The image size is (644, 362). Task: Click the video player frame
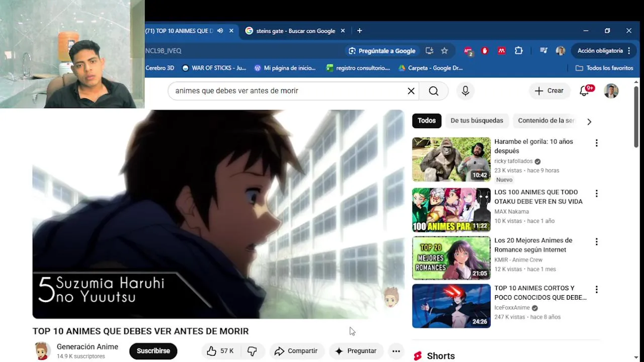[x=218, y=214]
